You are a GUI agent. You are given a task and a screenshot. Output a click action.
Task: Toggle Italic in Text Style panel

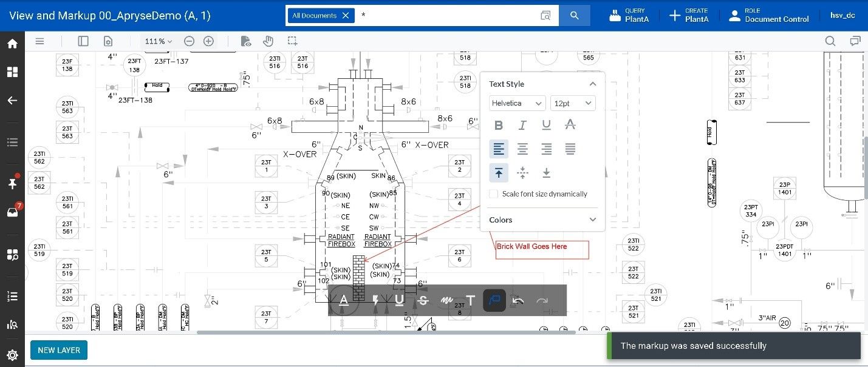click(522, 125)
